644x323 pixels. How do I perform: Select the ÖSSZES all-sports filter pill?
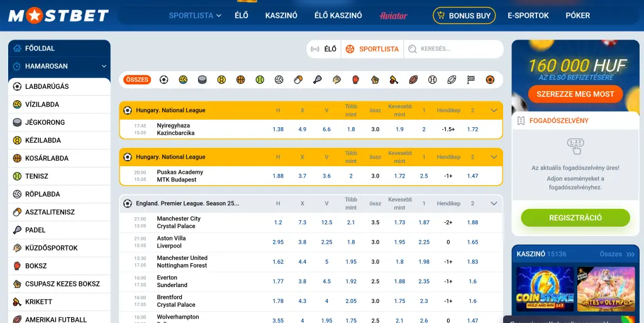tap(137, 80)
